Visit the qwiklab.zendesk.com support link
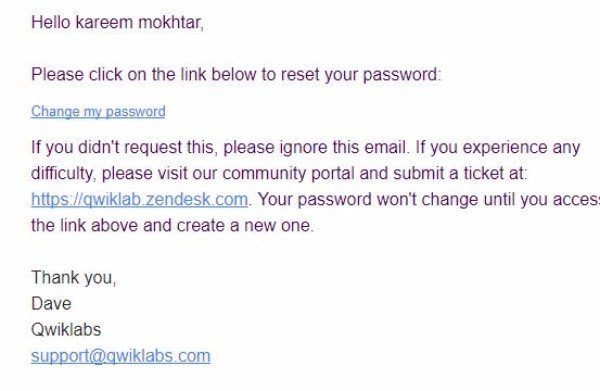The width and height of the screenshot is (600, 391). pos(139,199)
